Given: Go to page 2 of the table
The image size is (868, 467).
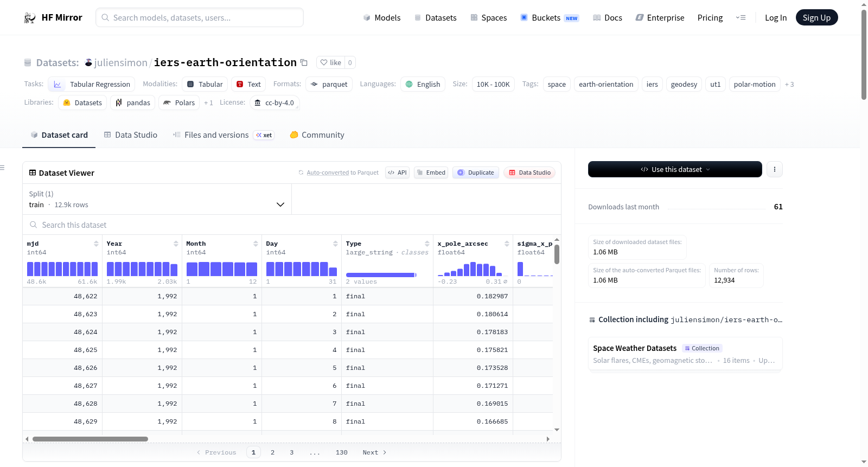Looking at the screenshot, I should point(272,452).
